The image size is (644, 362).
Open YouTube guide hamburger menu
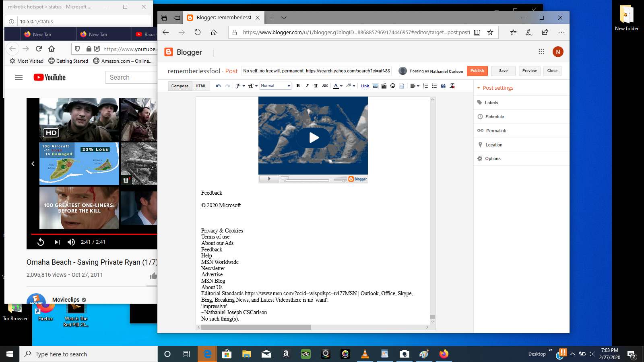click(19, 77)
